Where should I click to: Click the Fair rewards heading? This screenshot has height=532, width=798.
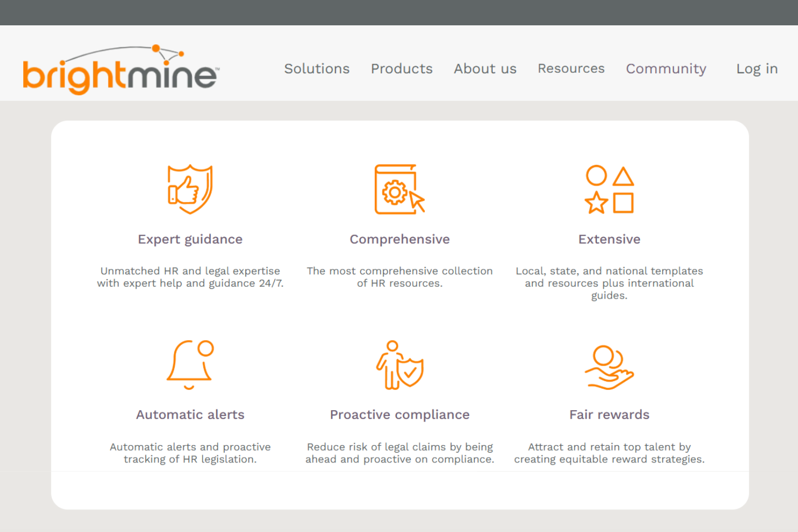(x=609, y=414)
